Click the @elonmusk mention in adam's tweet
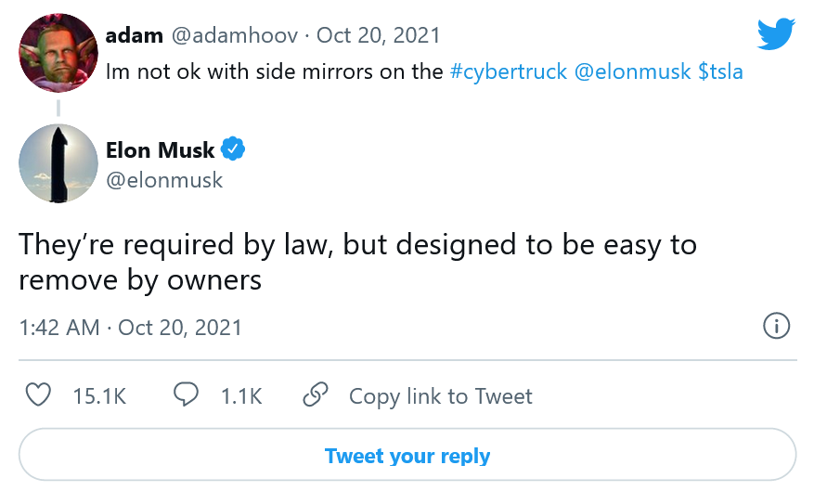Screen dimensions: 814x504 click(631, 71)
